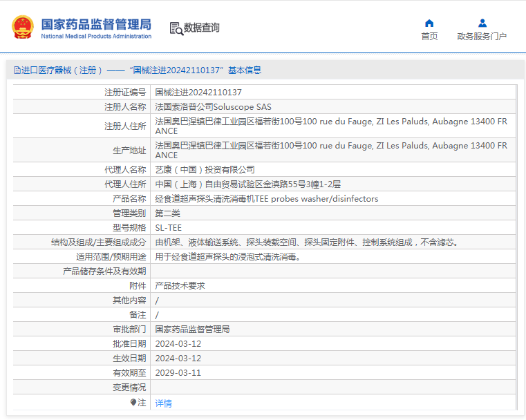This screenshot has height=420, width=526.
Task: Select the expiry date 2029-03-11
Action: (178, 373)
